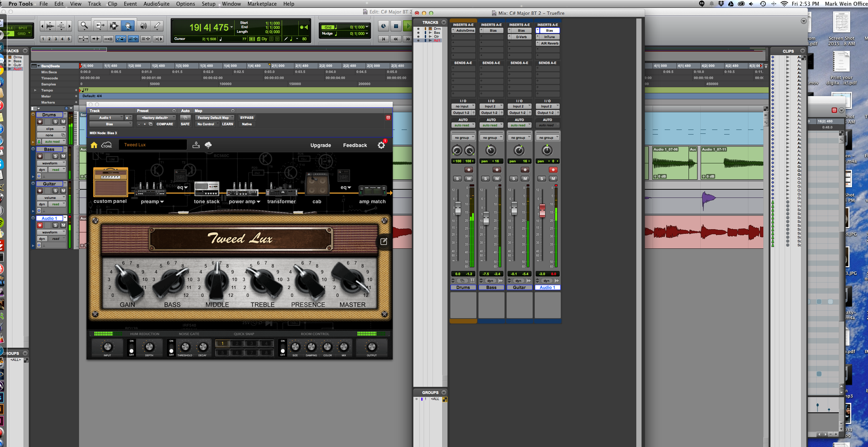Click the download preset icon in Bias
The height and width of the screenshot is (447, 868).
[196, 145]
